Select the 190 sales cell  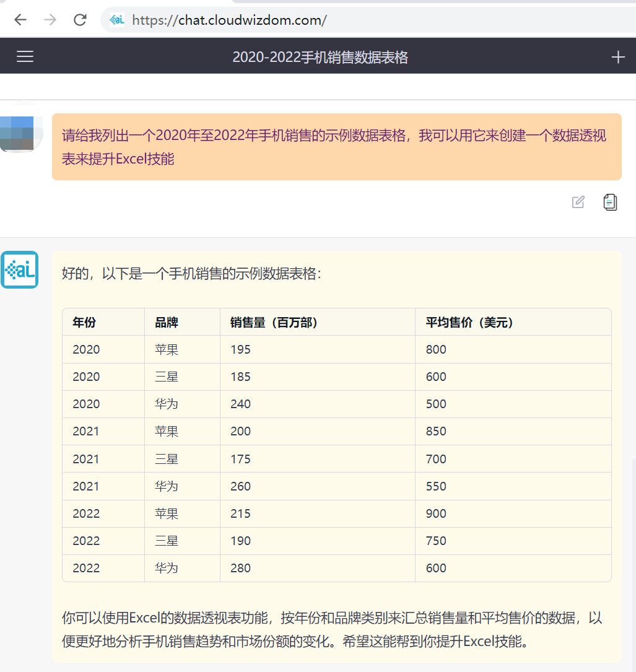[x=318, y=541]
